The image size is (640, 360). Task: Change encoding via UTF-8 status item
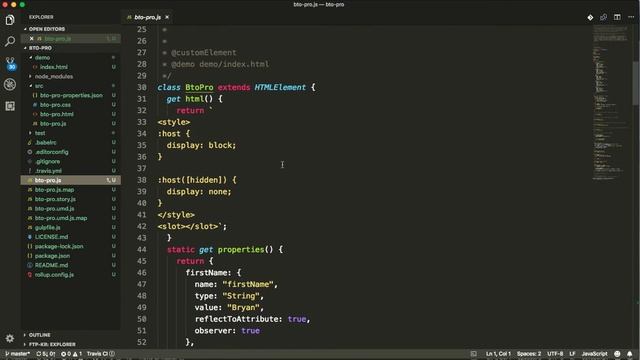pos(555,354)
